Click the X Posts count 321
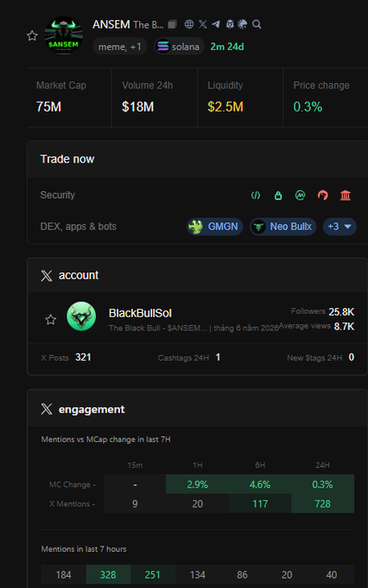The width and height of the screenshot is (368, 588). (83, 357)
